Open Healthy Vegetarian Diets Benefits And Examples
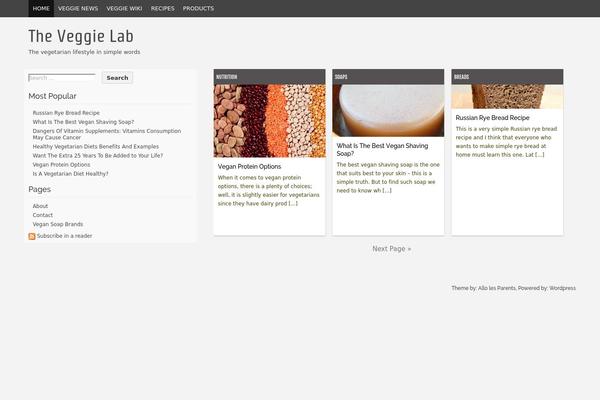 96,147
